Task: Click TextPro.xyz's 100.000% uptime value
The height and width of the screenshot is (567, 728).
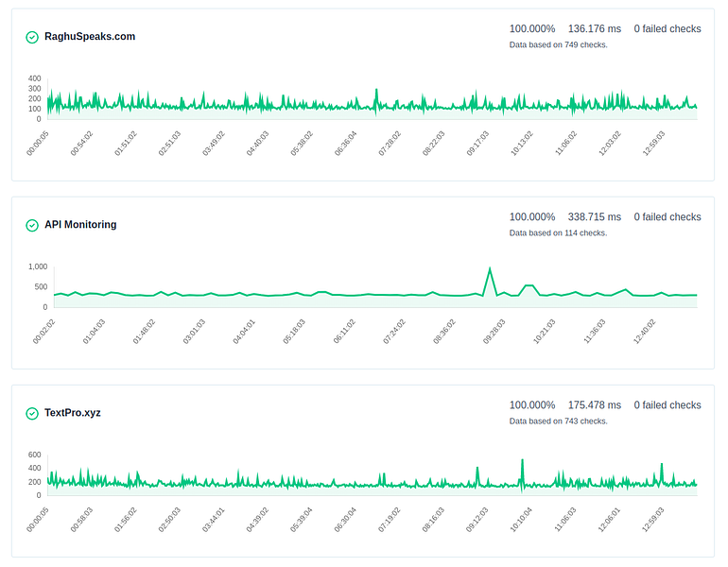Action: point(532,405)
